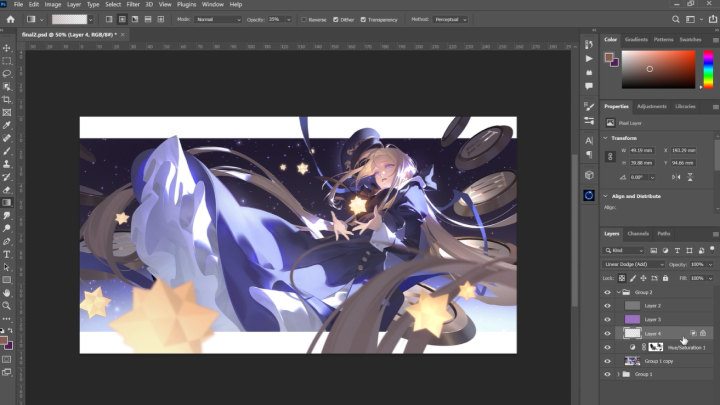720x405 pixels.
Task: Open the Image menu
Action: [x=53, y=5]
